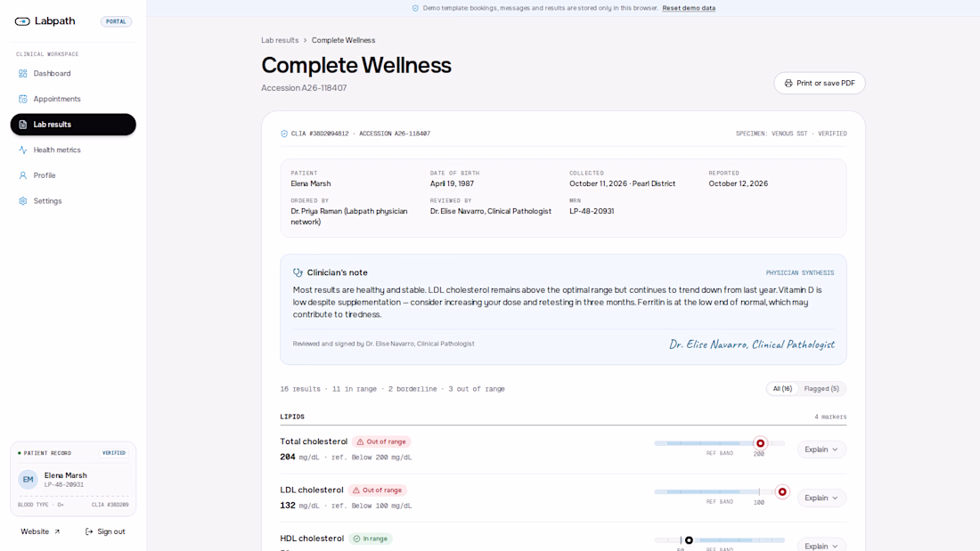The height and width of the screenshot is (551, 980).
Task: Click the EM avatar in patient record
Action: (x=29, y=480)
